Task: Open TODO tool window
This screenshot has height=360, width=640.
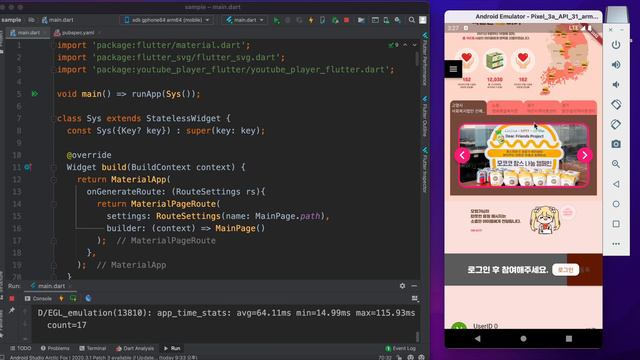Action: tap(20, 348)
